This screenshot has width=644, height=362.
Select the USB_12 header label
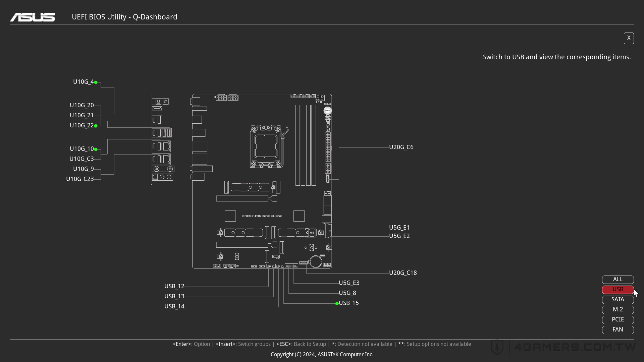[x=174, y=286]
